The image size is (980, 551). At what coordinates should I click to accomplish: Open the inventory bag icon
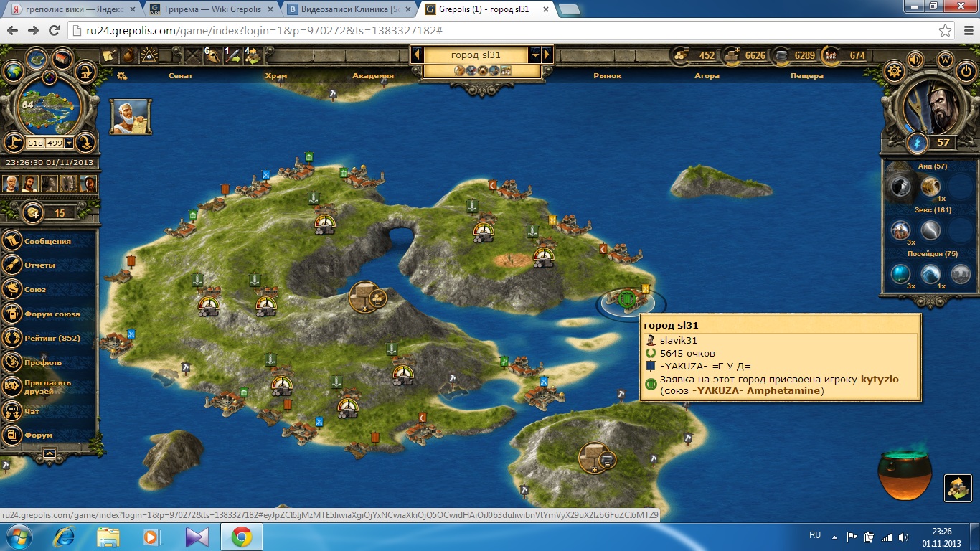tap(129, 56)
